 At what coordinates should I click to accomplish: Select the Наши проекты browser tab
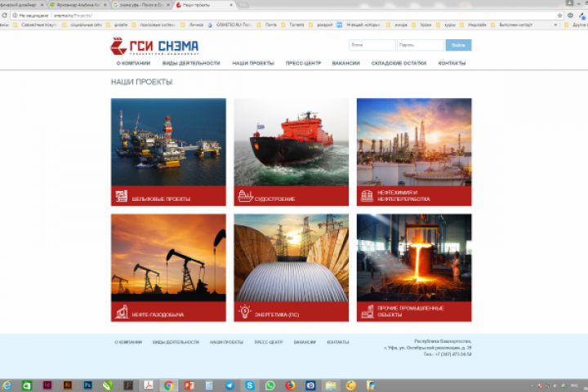click(x=203, y=5)
